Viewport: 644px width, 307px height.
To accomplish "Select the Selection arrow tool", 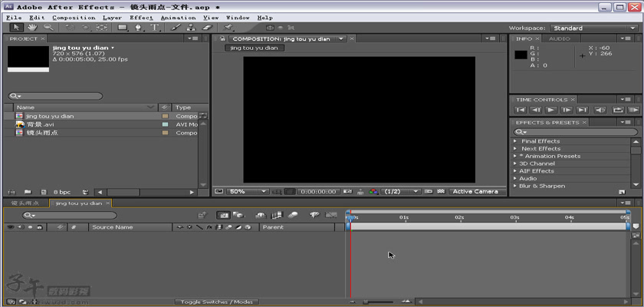I will pyautogui.click(x=16, y=28).
